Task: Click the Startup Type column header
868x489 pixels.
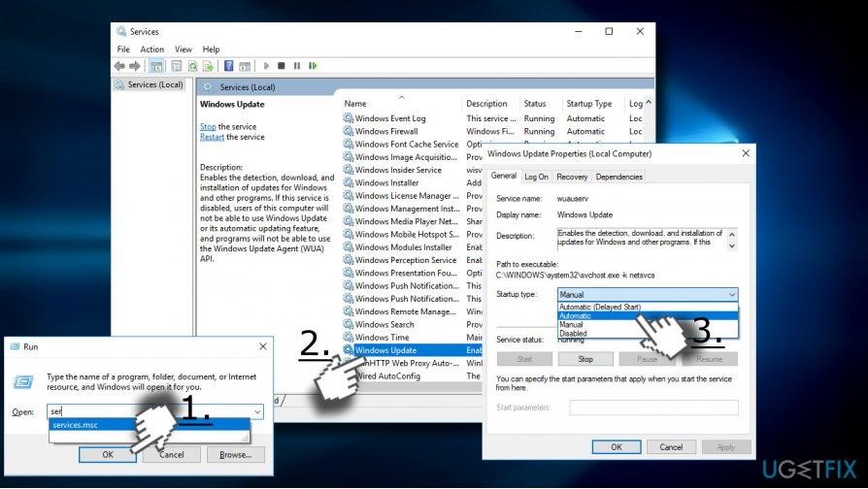Action: (589, 104)
